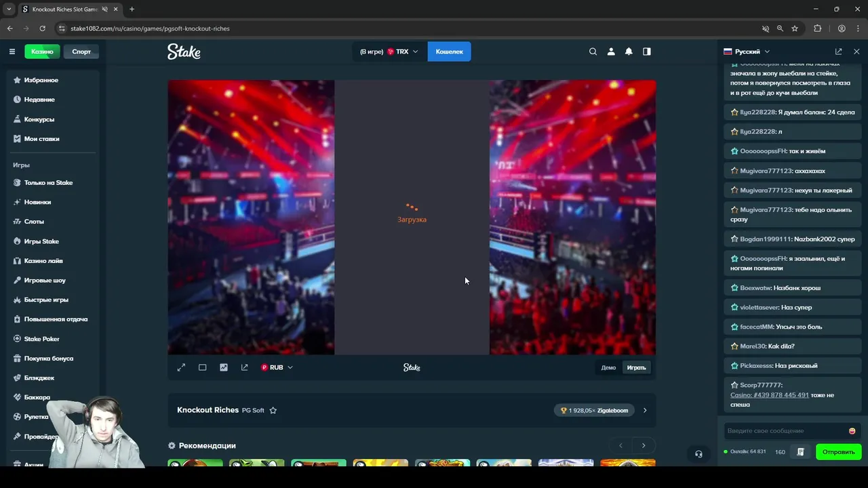
Task: Click the Отправить send button
Action: pos(838,452)
